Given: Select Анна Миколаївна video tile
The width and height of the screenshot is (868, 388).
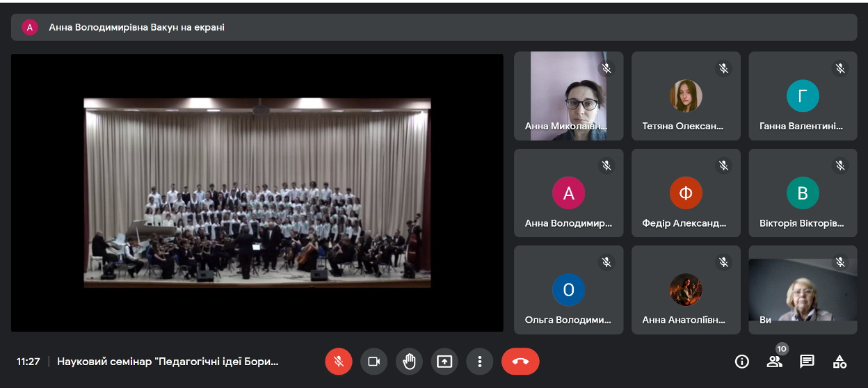Looking at the screenshot, I should click(569, 96).
